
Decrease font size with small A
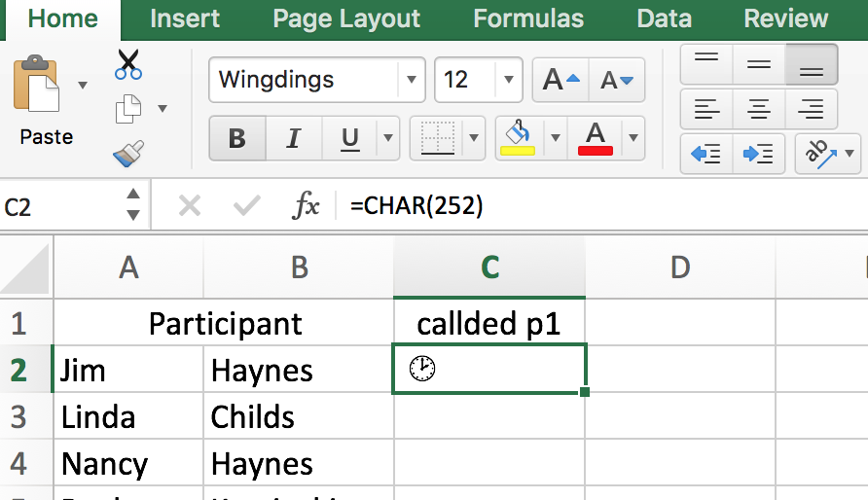point(617,80)
